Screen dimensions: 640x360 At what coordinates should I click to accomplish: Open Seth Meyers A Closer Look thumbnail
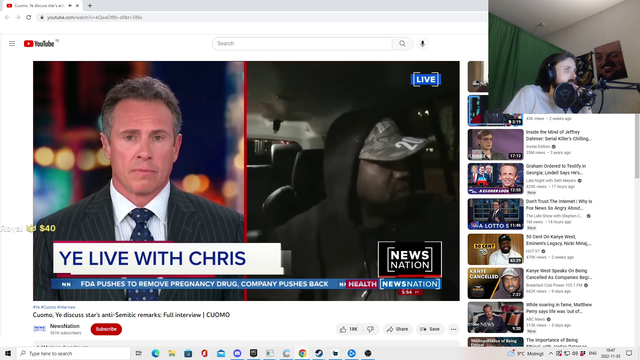pyautogui.click(x=496, y=178)
